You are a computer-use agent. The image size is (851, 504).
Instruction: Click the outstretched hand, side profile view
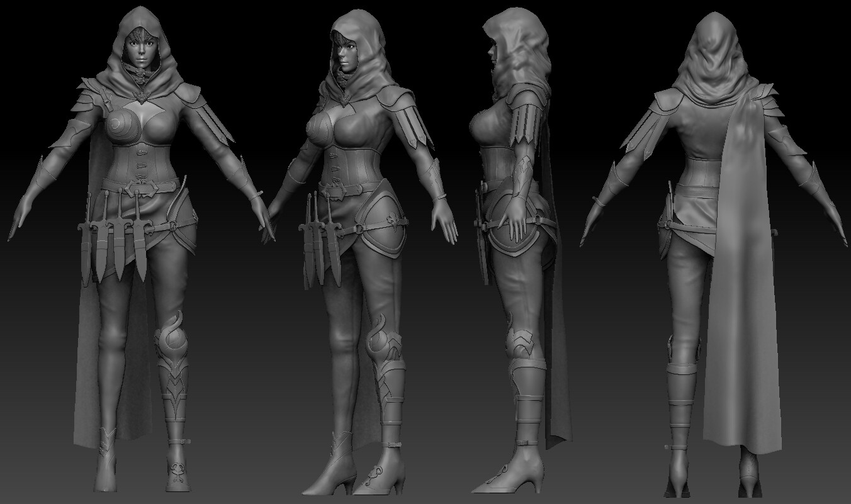pyautogui.click(x=516, y=220)
